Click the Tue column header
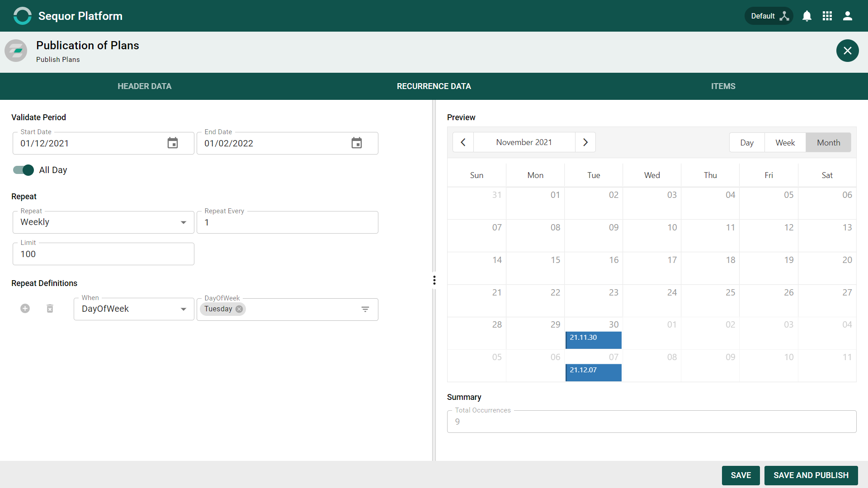The height and width of the screenshot is (488, 868). (x=594, y=175)
